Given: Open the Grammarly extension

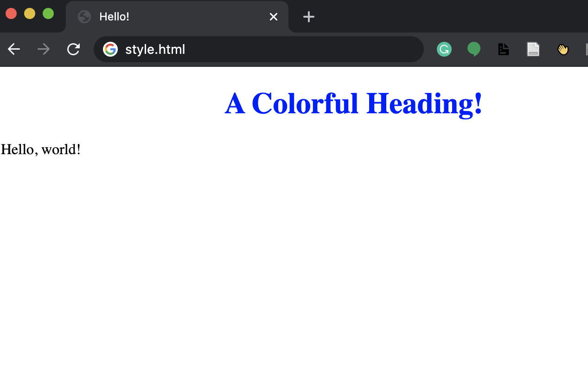Looking at the screenshot, I should pyautogui.click(x=444, y=49).
